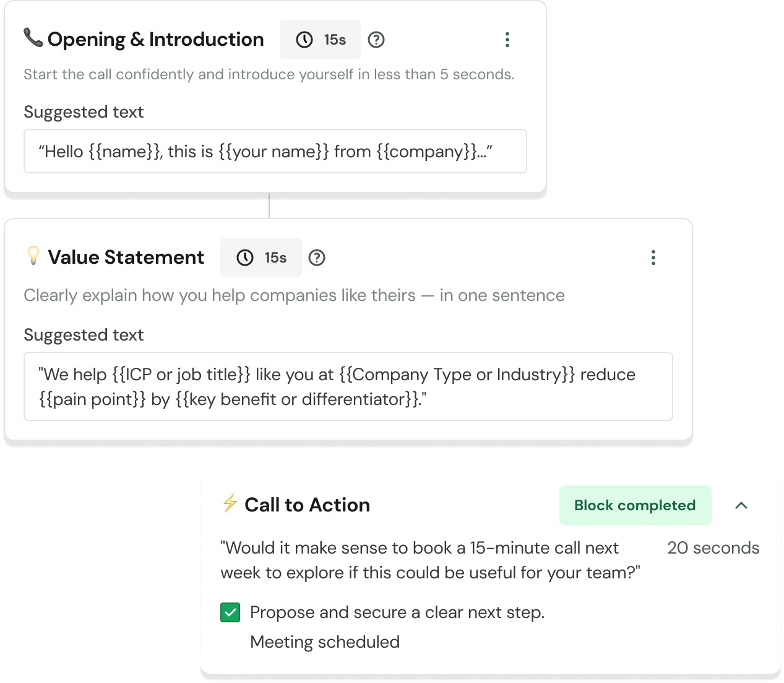Edit the Value Statement suggested text field
Image resolution: width=784 pixels, height=683 pixels.
click(348, 386)
